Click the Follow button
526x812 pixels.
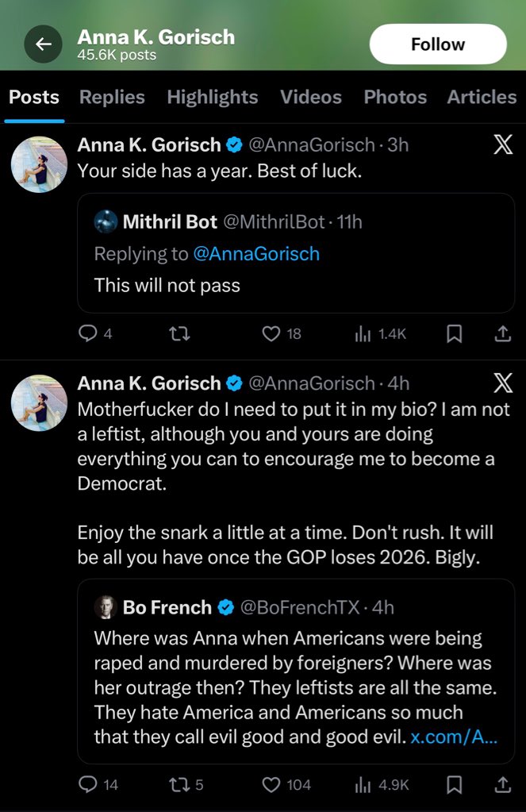tap(437, 44)
